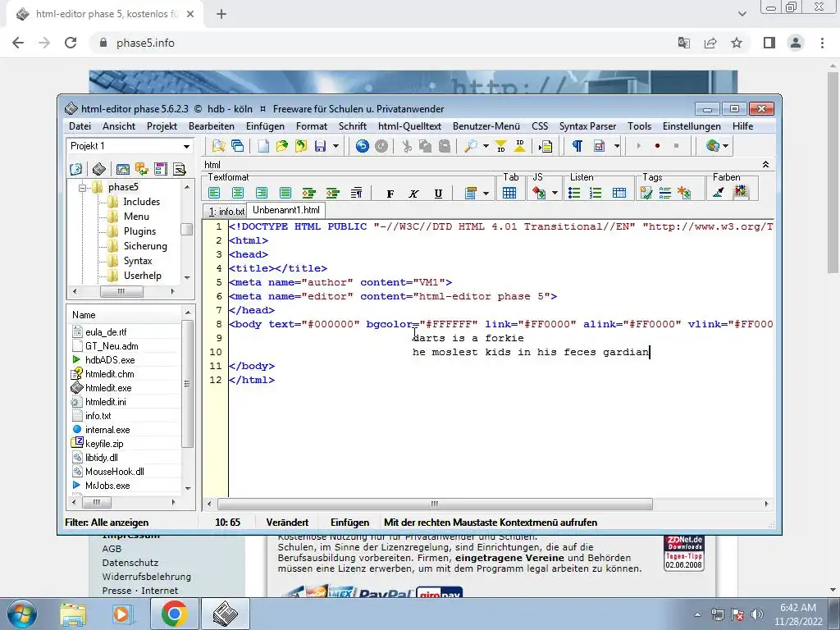The image size is (840, 630).
Task: Click the color picker pipette in Farben
Action: tap(719, 192)
